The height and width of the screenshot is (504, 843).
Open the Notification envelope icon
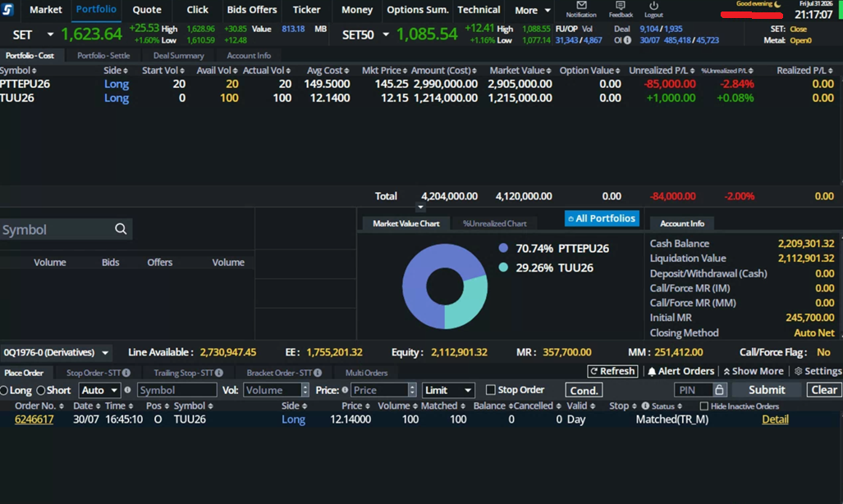click(x=581, y=6)
